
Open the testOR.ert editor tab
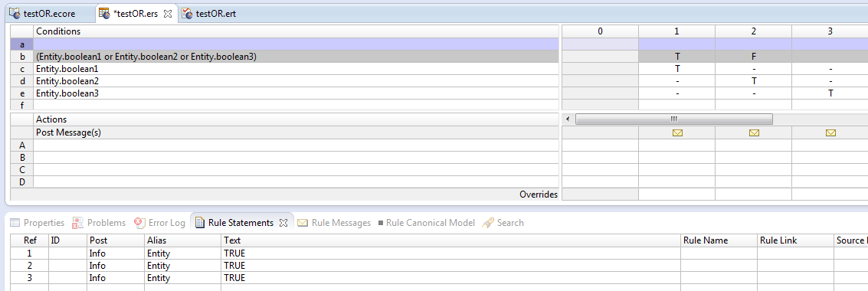click(209, 14)
